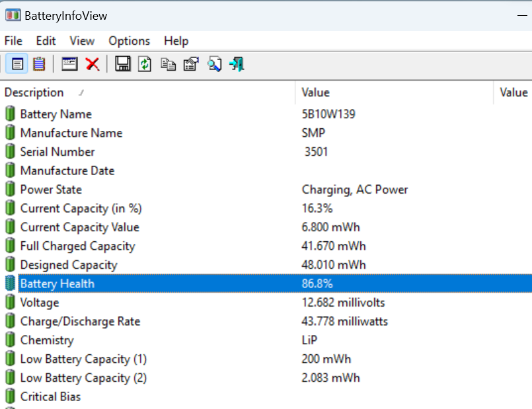Click the icon beside selected Battery Health

click(10, 283)
